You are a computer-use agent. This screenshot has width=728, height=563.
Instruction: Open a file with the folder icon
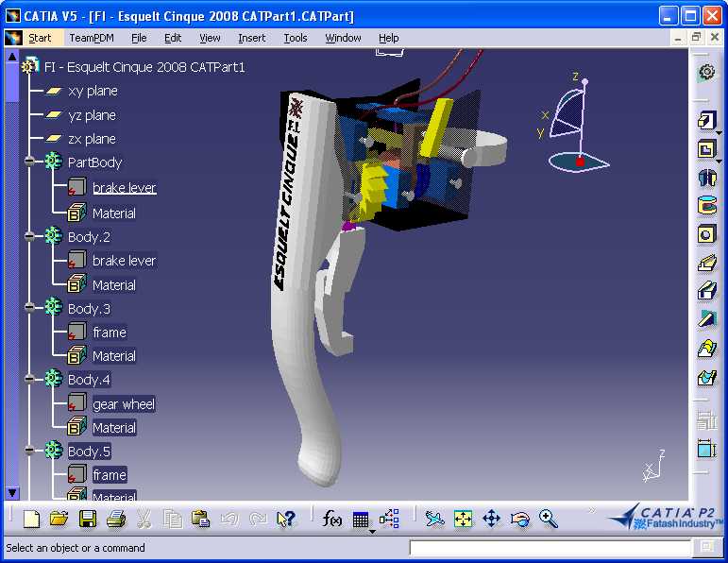[x=59, y=519]
